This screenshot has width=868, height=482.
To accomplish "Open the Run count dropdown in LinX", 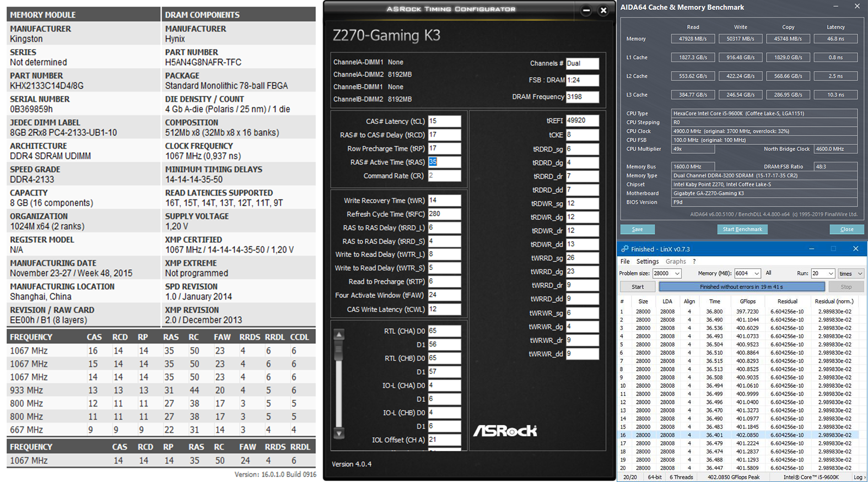I will coord(831,274).
